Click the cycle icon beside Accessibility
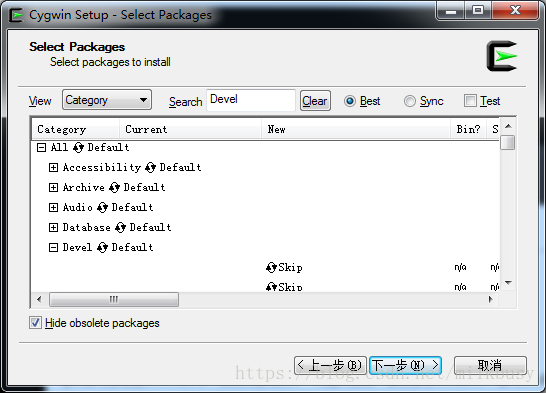Viewport: 546px width, 393px height. (150, 167)
